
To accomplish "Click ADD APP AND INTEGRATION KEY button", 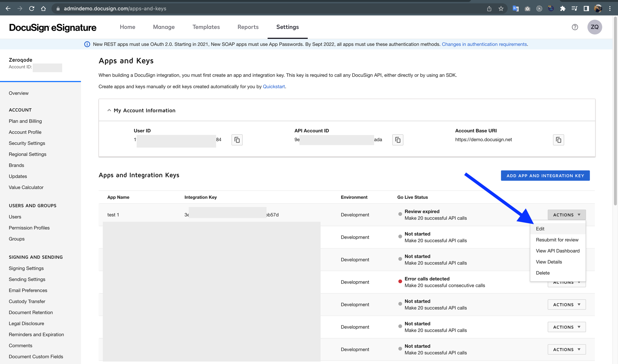I will (x=545, y=176).
